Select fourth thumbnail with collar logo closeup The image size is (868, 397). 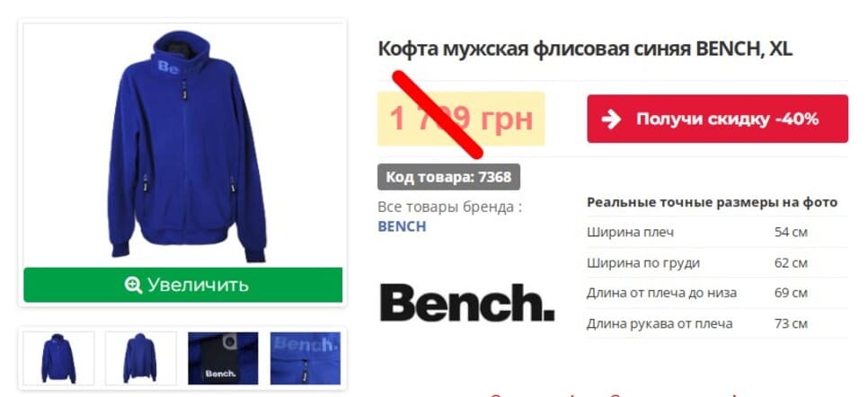pos(306,358)
